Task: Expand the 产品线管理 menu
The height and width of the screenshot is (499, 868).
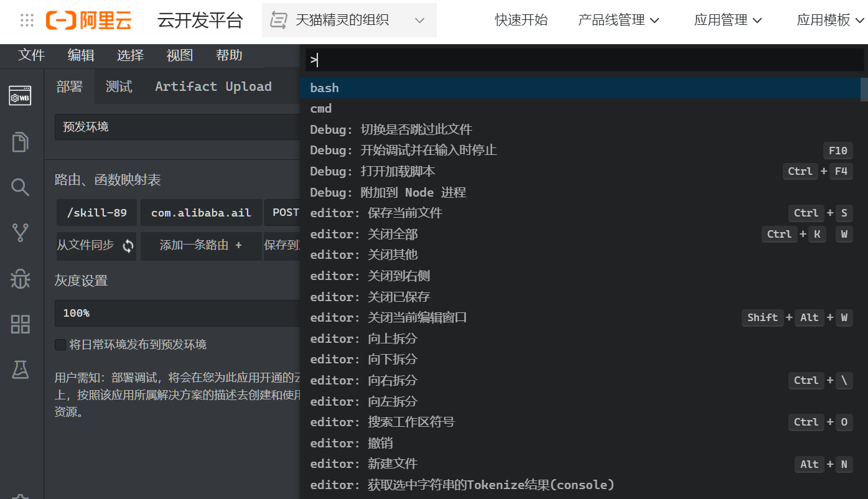Action: 618,21
